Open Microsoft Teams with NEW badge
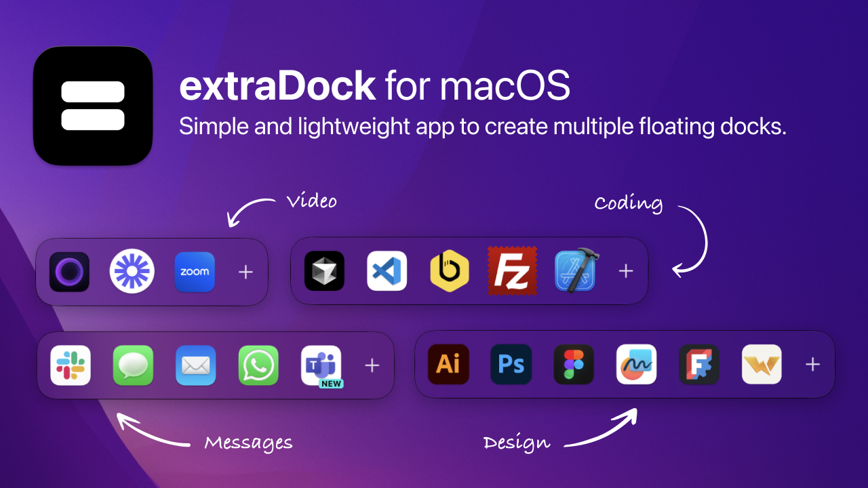Image resolution: width=868 pixels, height=488 pixels. tap(321, 366)
